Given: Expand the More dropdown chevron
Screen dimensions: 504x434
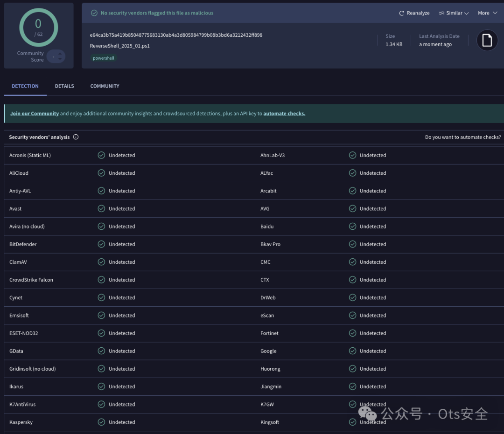Looking at the screenshot, I should pyautogui.click(x=495, y=13).
